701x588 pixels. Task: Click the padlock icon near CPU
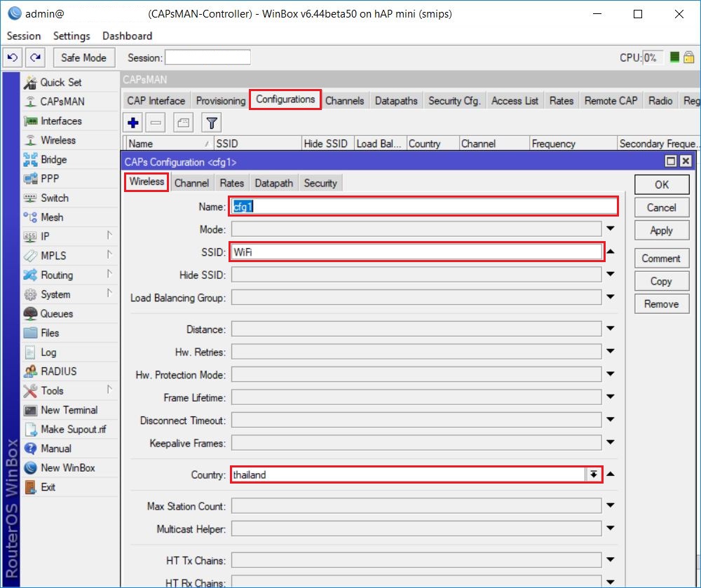pos(689,57)
